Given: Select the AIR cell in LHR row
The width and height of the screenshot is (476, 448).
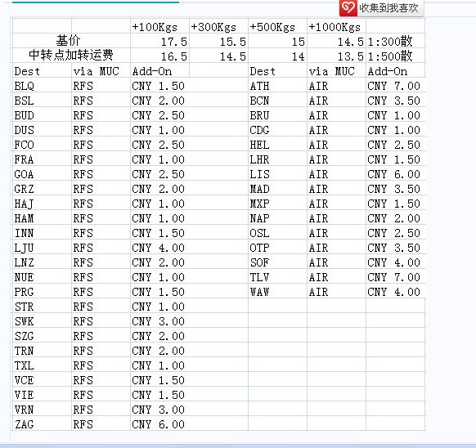Looking at the screenshot, I should click(x=337, y=159).
